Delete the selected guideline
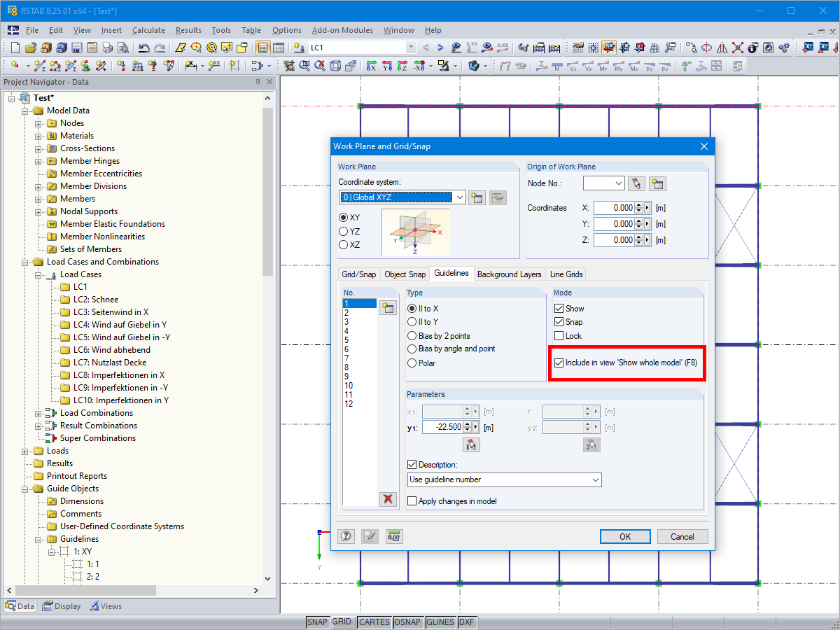 (388, 499)
